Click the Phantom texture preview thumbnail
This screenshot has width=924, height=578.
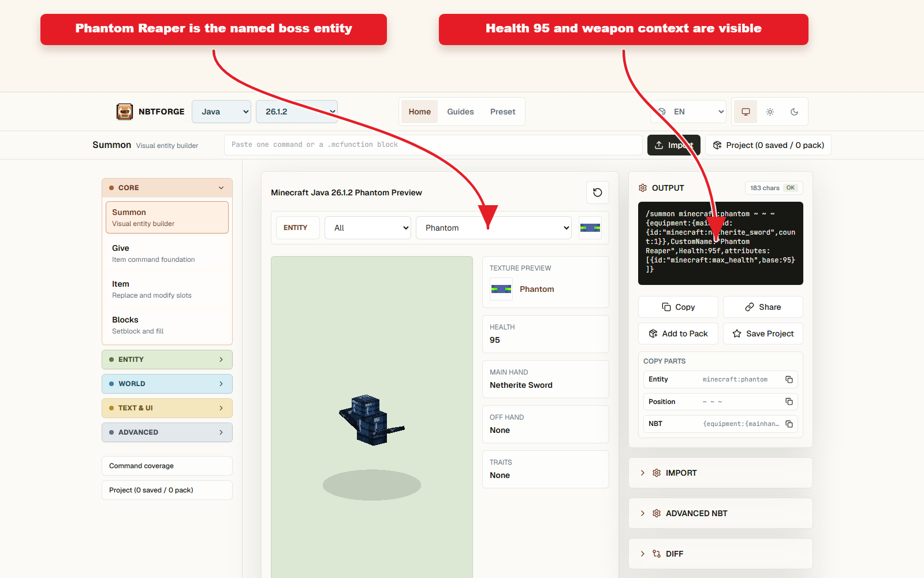pyautogui.click(x=501, y=289)
